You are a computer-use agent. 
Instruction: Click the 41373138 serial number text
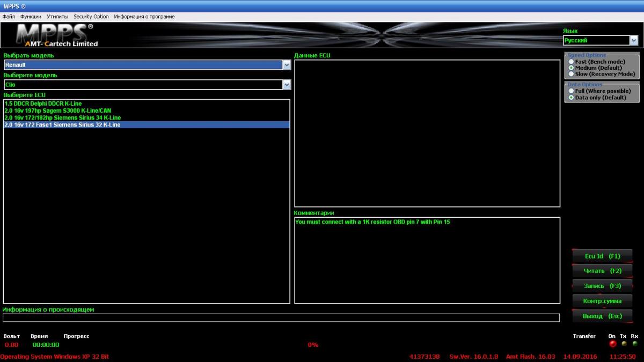tap(424, 356)
